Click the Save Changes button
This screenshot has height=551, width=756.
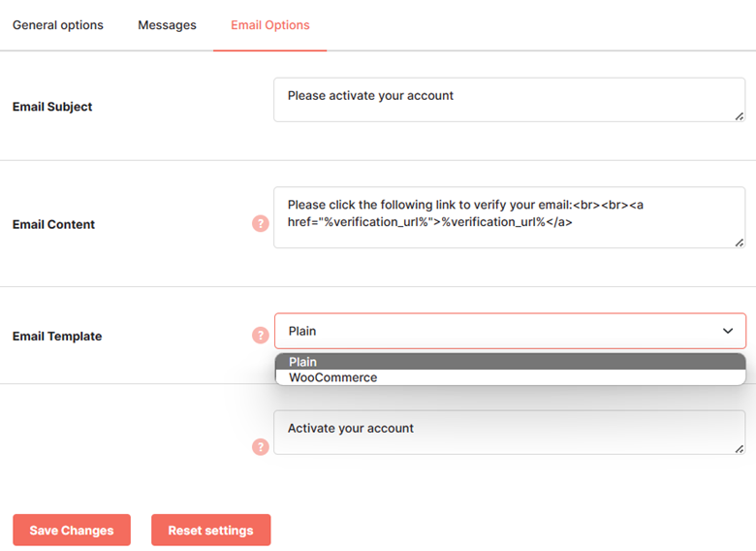point(72,530)
